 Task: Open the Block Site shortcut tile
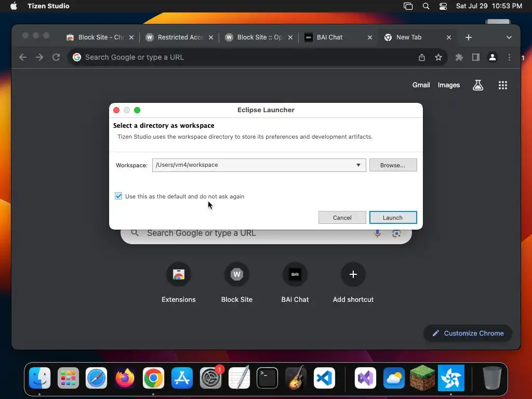tap(237, 282)
